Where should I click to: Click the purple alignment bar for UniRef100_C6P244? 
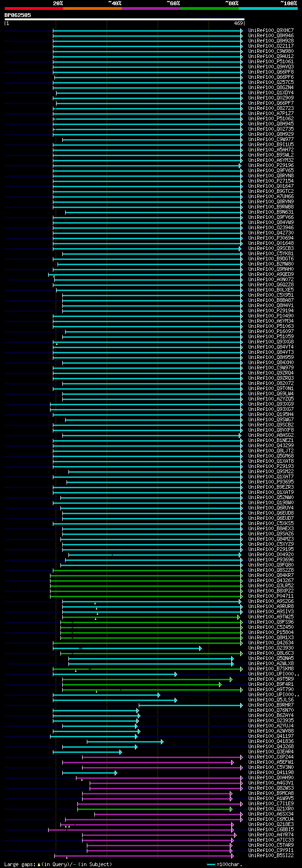click(161, 757)
